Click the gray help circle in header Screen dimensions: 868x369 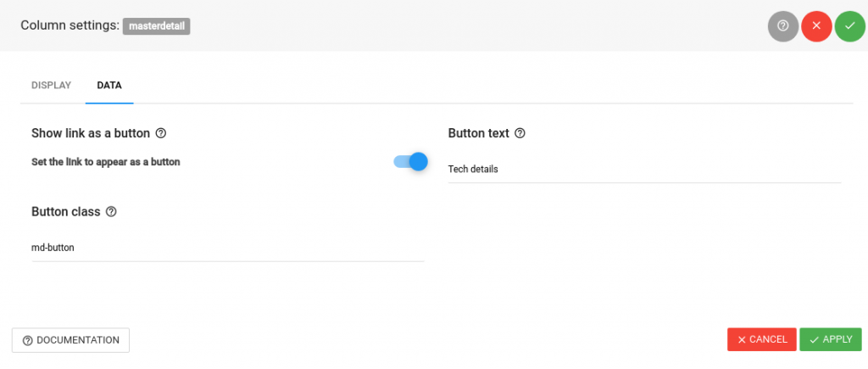(x=782, y=26)
